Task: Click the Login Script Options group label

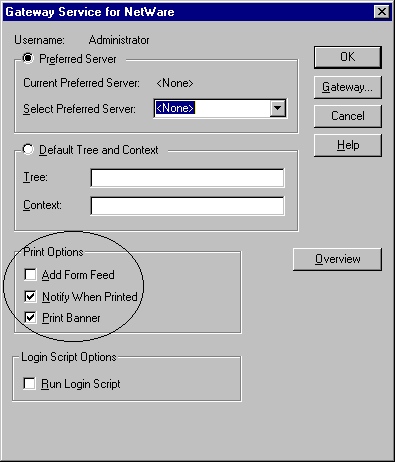Action: coord(69,357)
